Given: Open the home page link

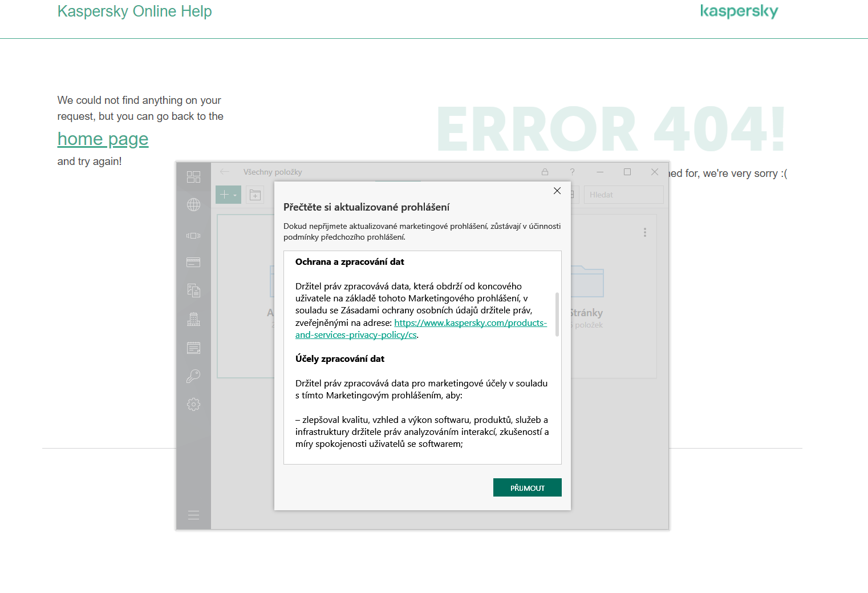Looking at the screenshot, I should point(103,139).
